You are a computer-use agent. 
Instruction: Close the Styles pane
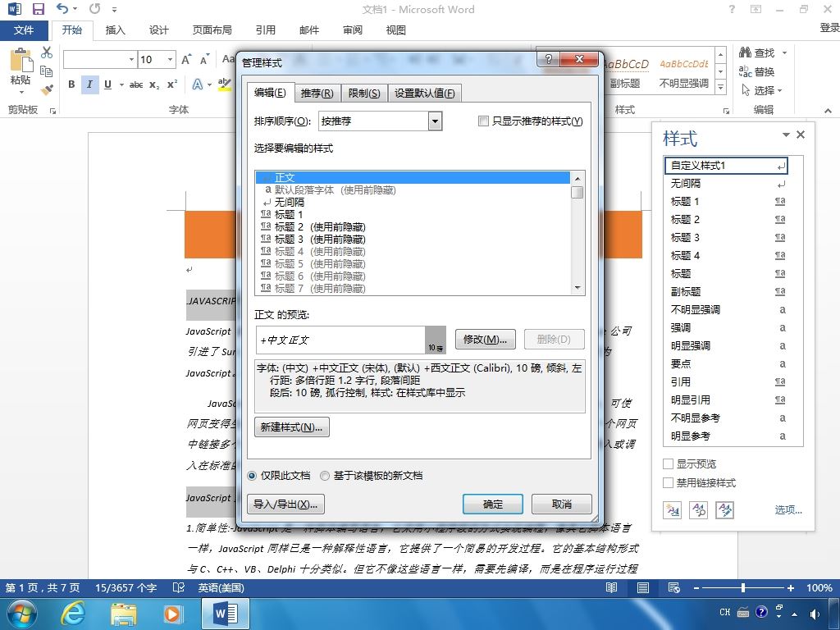tap(801, 135)
